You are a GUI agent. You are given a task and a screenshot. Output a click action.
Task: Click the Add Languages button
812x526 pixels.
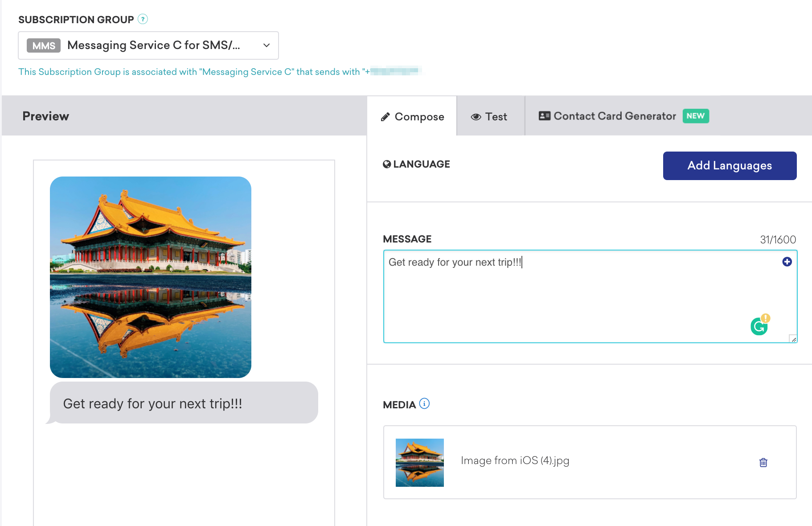(730, 166)
